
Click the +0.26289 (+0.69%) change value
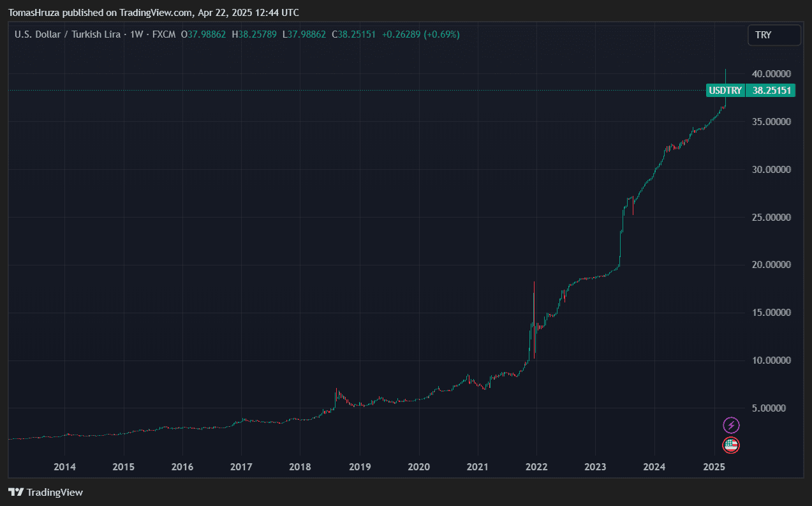420,34
